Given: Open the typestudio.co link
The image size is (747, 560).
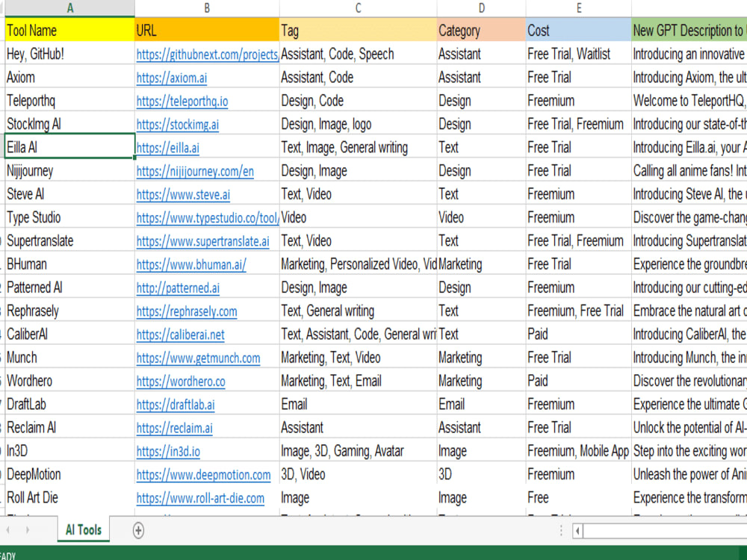Looking at the screenshot, I should pyautogui.click(x=207, y=217).
